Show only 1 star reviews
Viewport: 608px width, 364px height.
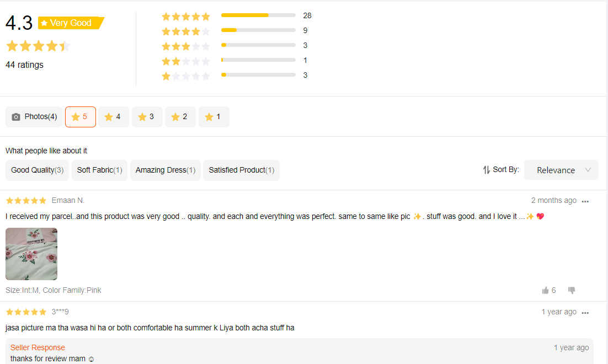[x=214, y=117]
